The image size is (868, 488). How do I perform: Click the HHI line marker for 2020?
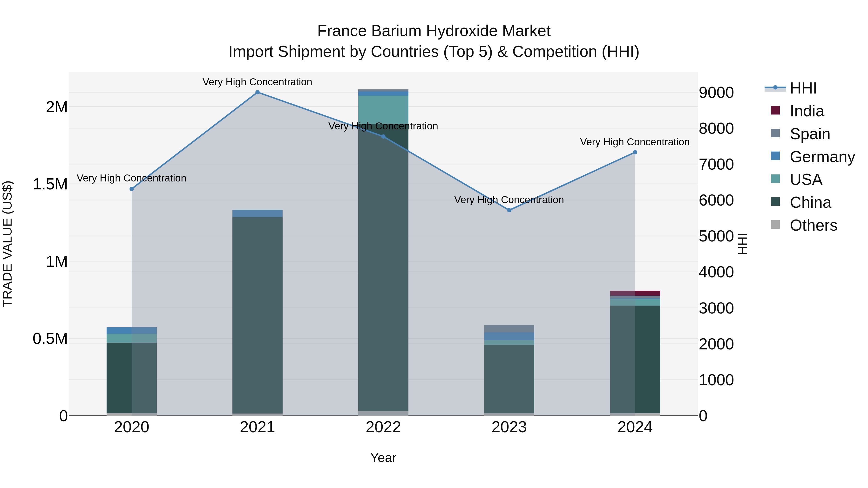point(132,189)
